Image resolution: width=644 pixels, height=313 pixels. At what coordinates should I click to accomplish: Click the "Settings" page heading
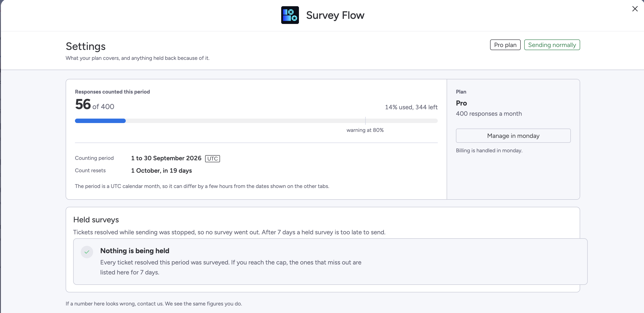[x=86, y=47]
